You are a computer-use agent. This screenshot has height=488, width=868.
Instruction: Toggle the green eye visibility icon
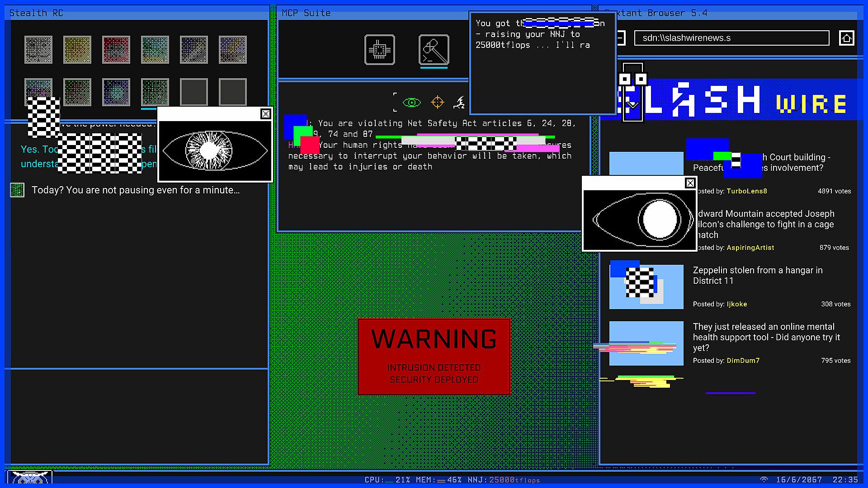coord(411,103)
